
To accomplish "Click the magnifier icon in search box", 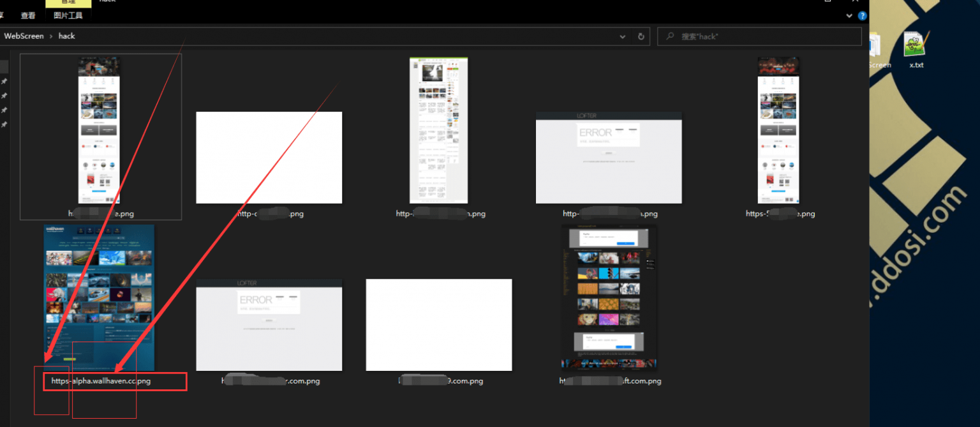I will 670,36.
